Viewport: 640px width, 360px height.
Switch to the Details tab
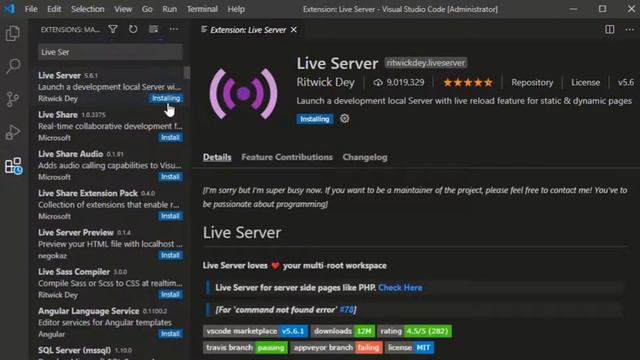217,157
